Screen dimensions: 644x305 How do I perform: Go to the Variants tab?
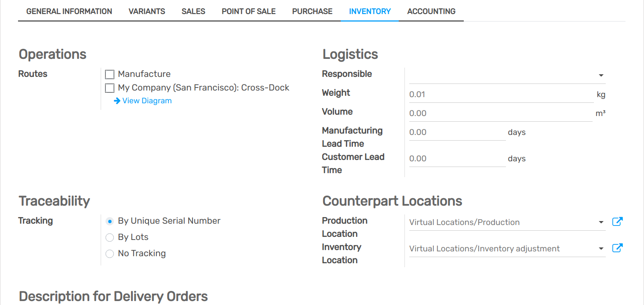coord(147,11)
